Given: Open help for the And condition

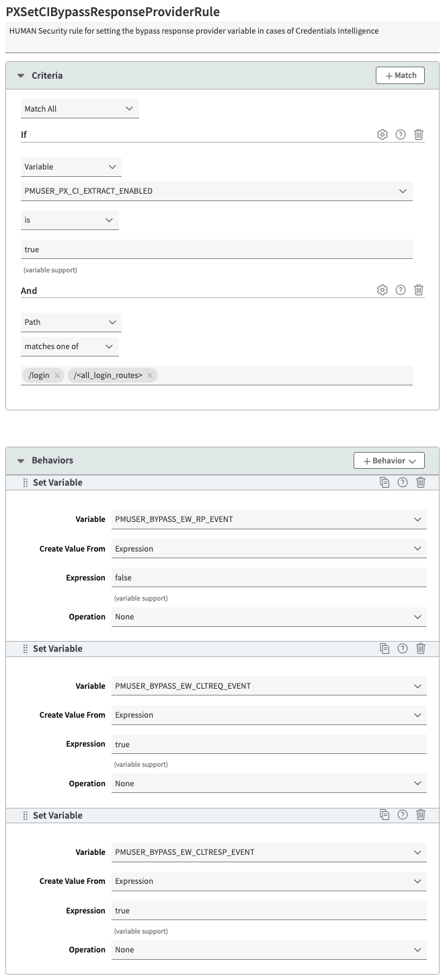Looking at the screenshot, I should (401, 290).
